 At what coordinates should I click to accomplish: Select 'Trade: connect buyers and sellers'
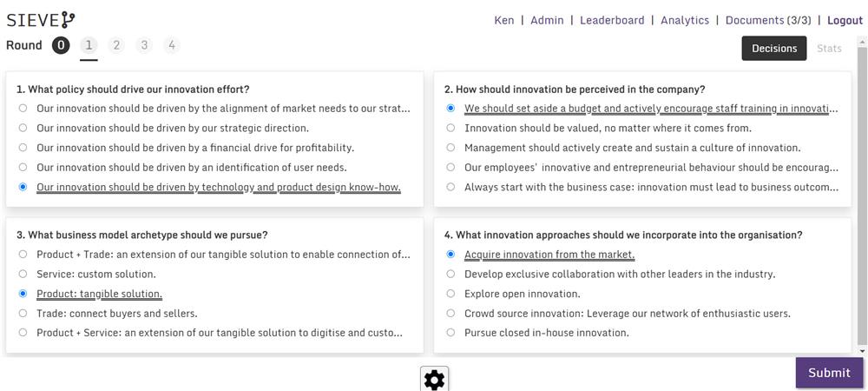click(x=23, y=314)
